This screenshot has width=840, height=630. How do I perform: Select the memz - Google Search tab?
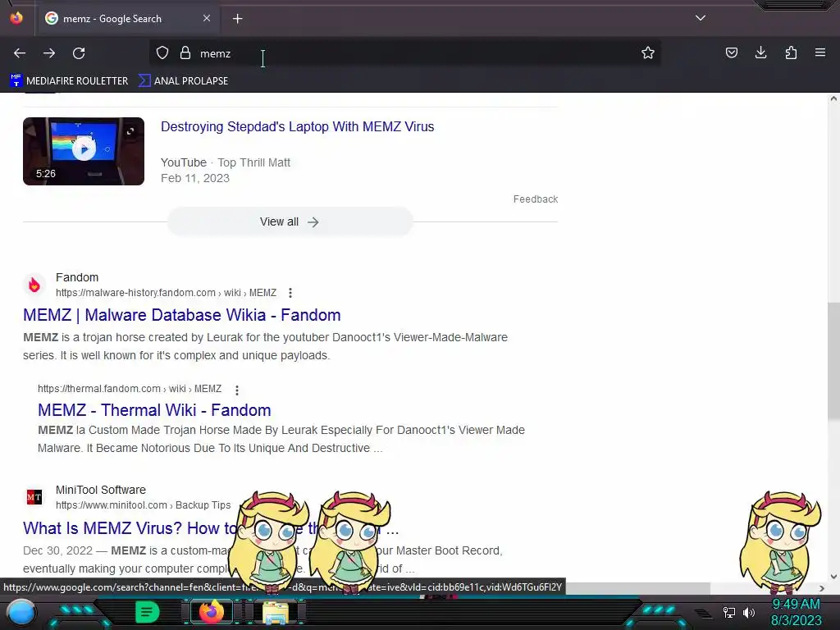click(127, 19)
